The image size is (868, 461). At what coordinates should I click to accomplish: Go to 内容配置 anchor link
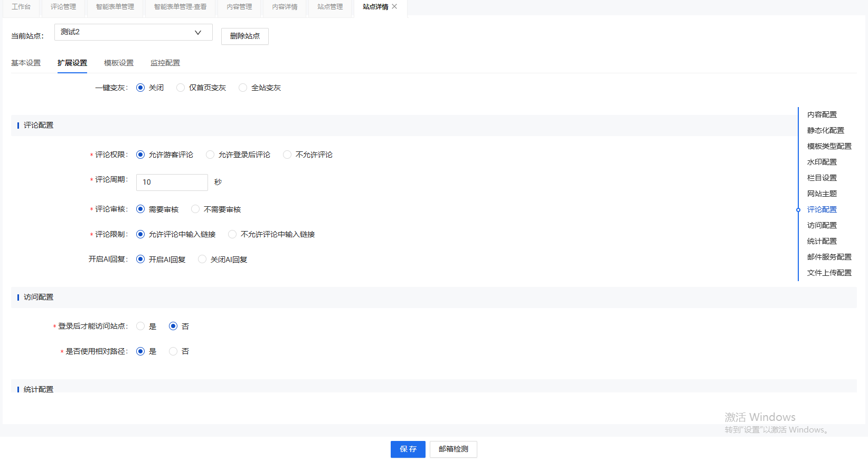pyautogui.click(x=822, y=114)
